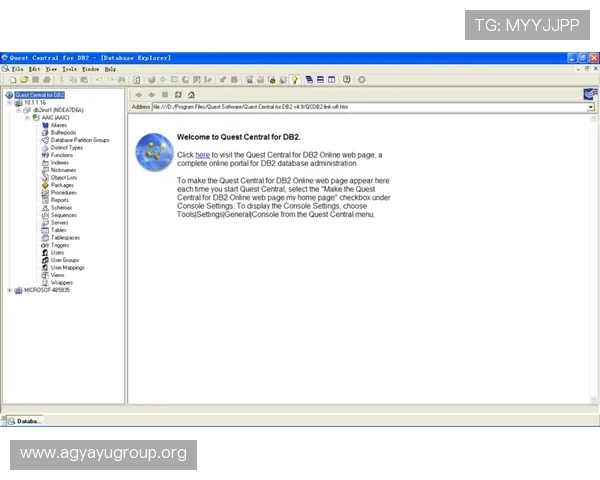Select the Bufferpools node in tree

[63, 132]
